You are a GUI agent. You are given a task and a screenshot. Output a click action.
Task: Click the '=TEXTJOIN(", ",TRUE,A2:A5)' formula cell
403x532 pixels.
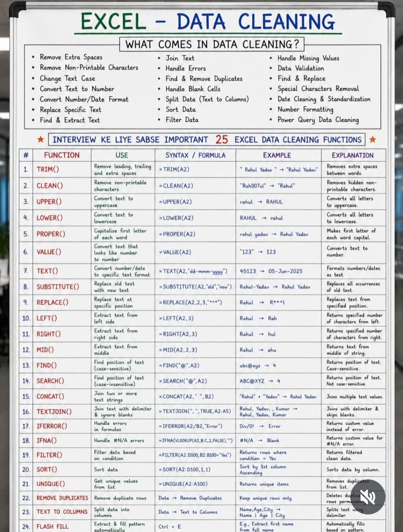pos(195,411)
